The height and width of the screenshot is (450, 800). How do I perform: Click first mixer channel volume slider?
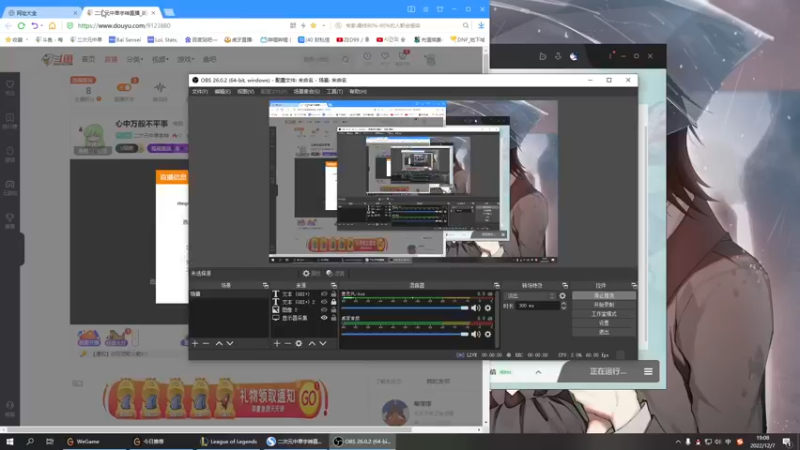click(405, 308)
